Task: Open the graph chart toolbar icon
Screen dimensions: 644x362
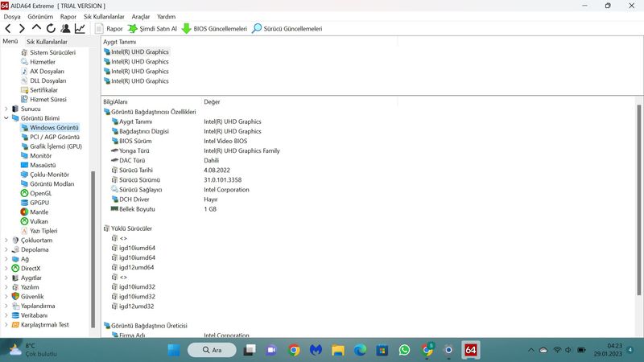Action: pyautogui.click(x=80, y=28)
